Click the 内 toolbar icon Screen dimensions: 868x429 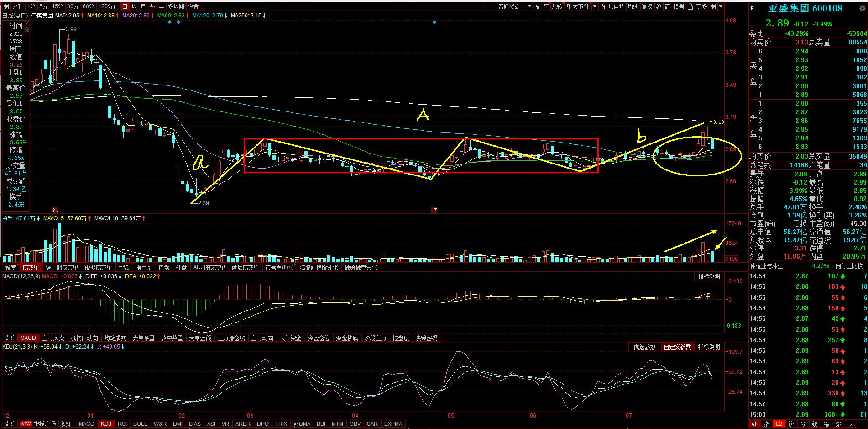click(602, 6)
